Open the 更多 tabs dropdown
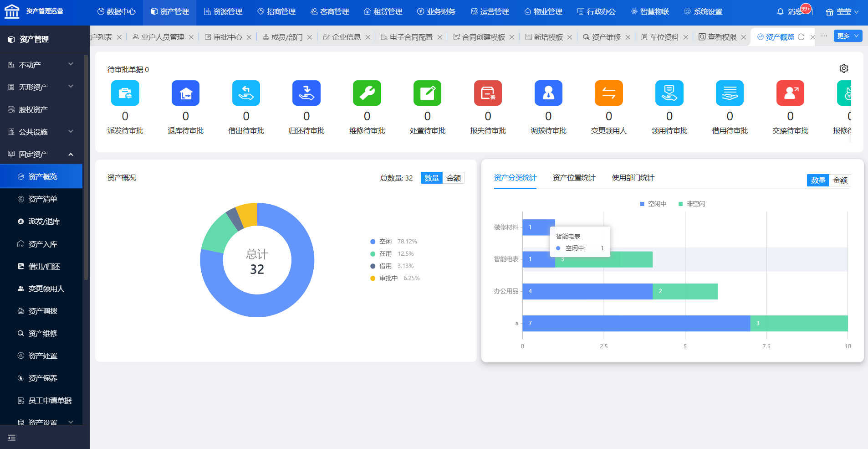 pyautogui.click(x=848, y=36)
